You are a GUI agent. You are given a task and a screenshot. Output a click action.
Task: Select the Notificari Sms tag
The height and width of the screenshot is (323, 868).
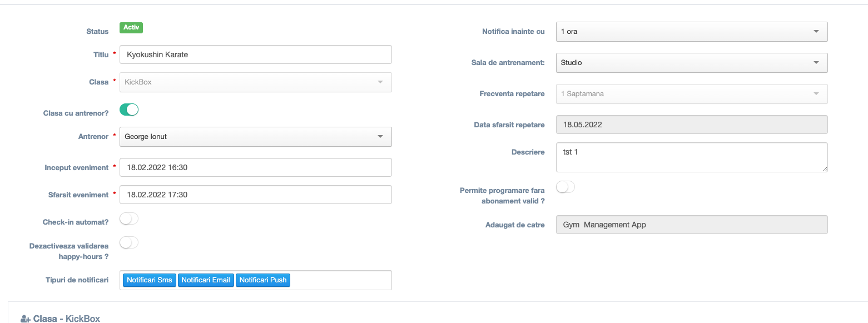[149, 280]
